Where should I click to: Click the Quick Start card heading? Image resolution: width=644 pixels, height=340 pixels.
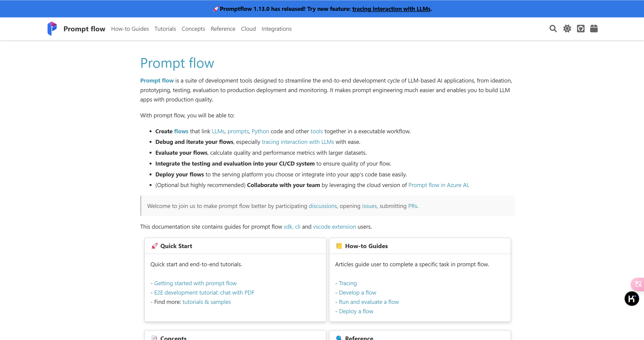coord(176,246)
